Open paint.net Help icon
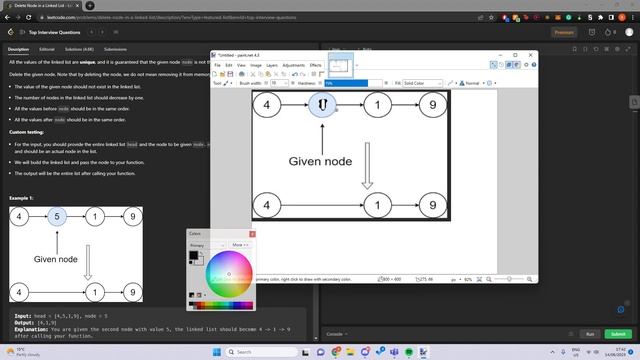Image resolution: width=640 pixels, height=360 pixels. click(x=533, y=64)
